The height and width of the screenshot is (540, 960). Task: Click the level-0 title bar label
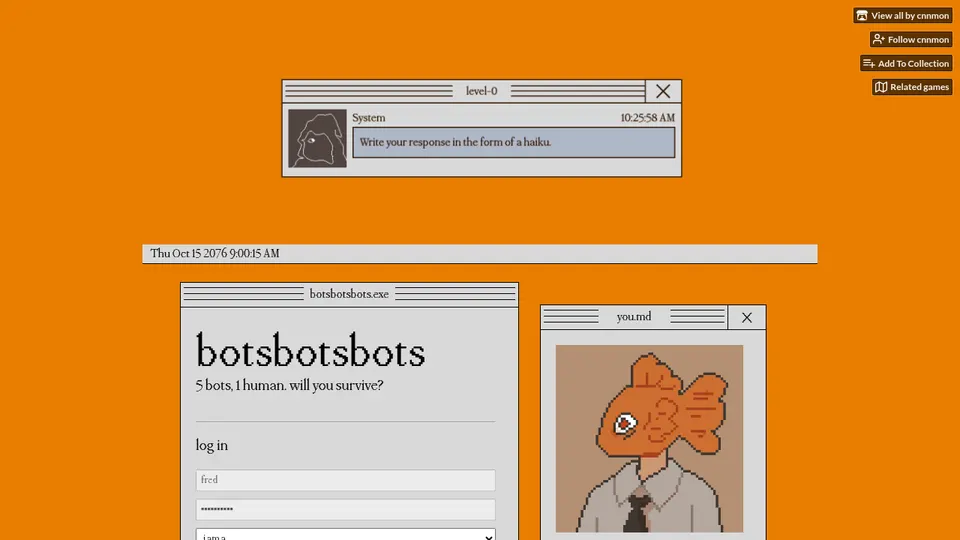(481, 91)
